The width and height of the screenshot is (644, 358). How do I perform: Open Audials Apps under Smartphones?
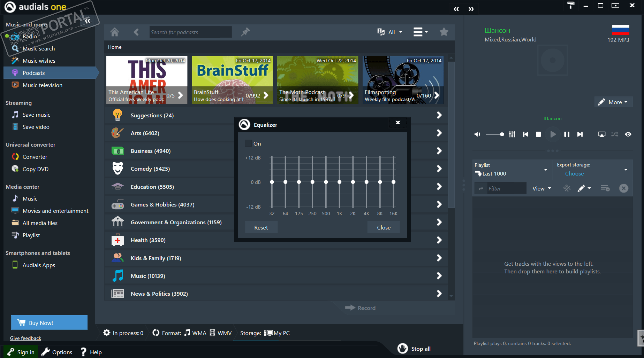coord(39,265)
